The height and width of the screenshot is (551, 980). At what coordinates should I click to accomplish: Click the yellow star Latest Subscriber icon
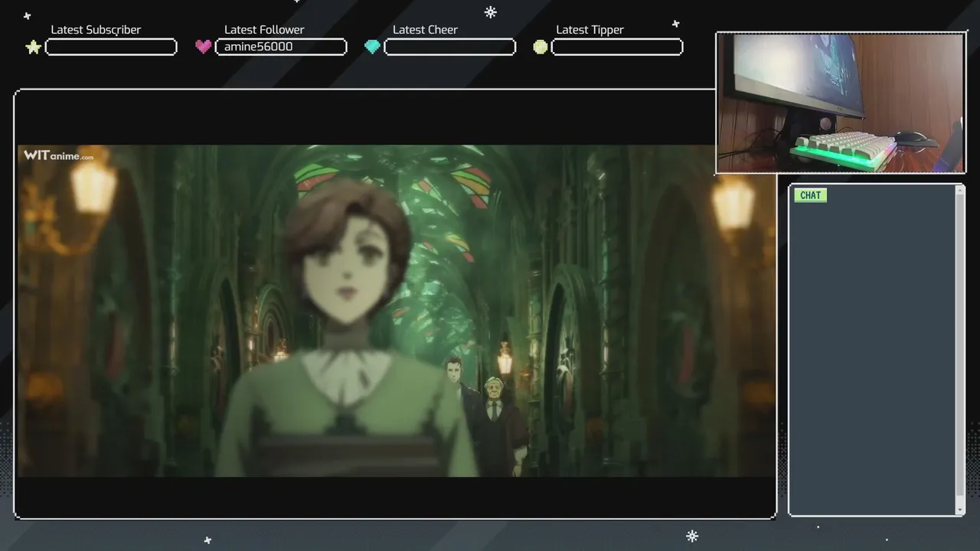[33, 47]
